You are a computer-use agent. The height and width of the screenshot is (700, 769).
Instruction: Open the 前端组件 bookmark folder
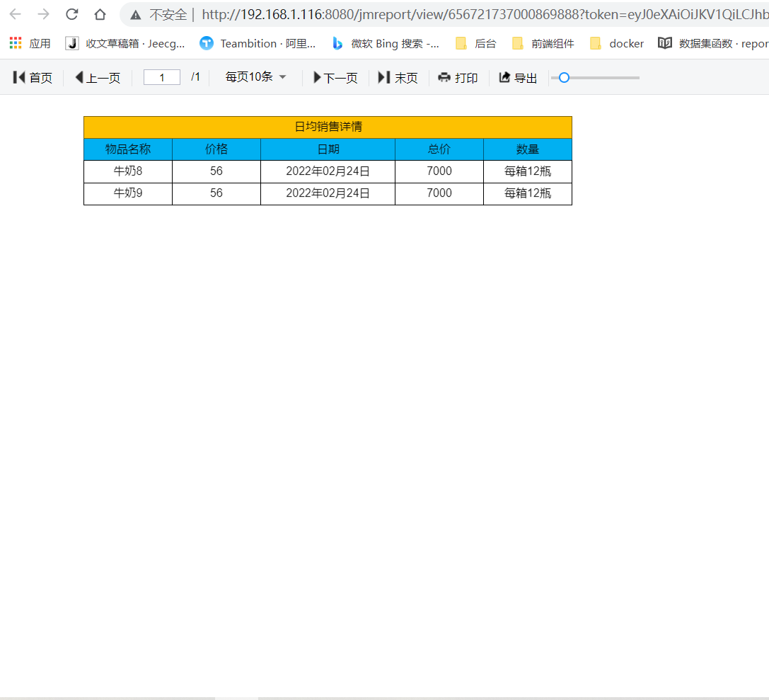click(x=543, y=44)
